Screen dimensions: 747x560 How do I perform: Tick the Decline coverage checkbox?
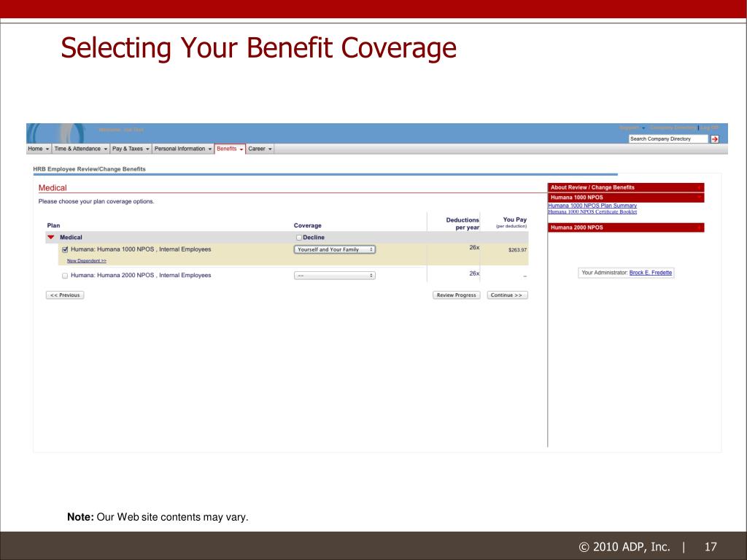click(298, 238)
